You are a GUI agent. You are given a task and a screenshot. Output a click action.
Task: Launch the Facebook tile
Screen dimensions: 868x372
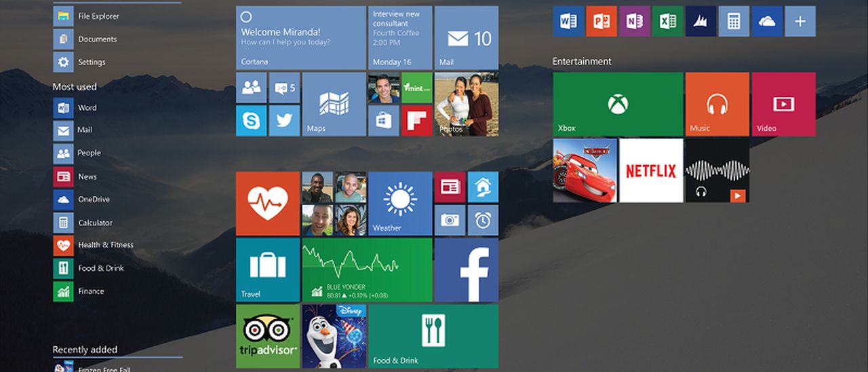[x=466, y=269]
